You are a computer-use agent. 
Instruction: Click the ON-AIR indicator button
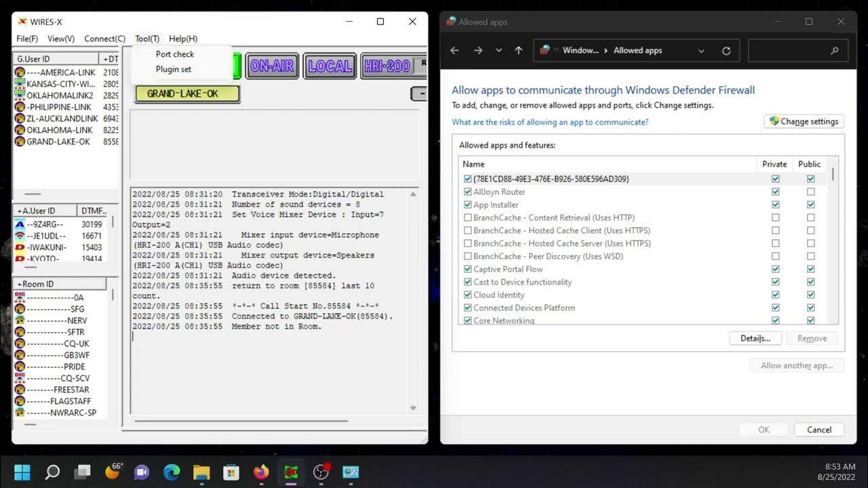point(272,66)
